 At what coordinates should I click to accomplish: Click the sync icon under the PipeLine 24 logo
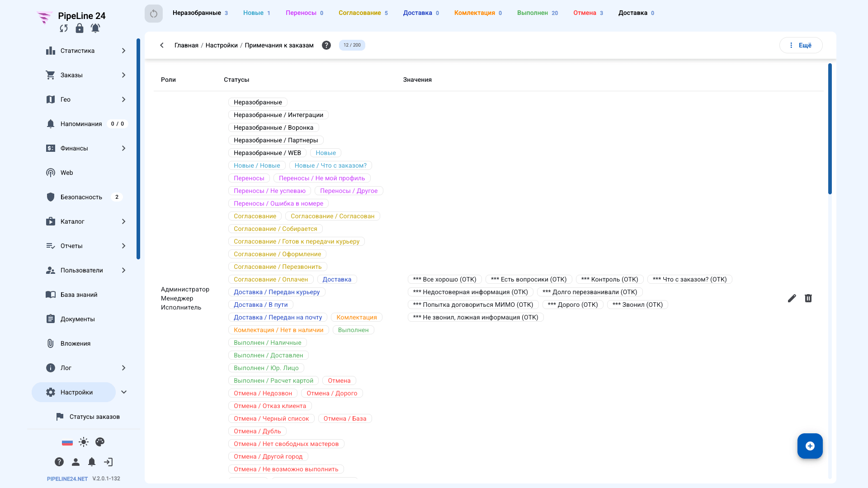tap(64, 28)
